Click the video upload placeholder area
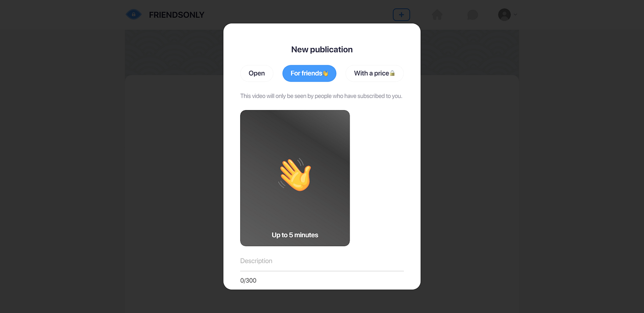Screen dimensions: 644x313 pyautogui.click(x=295, y=178)
